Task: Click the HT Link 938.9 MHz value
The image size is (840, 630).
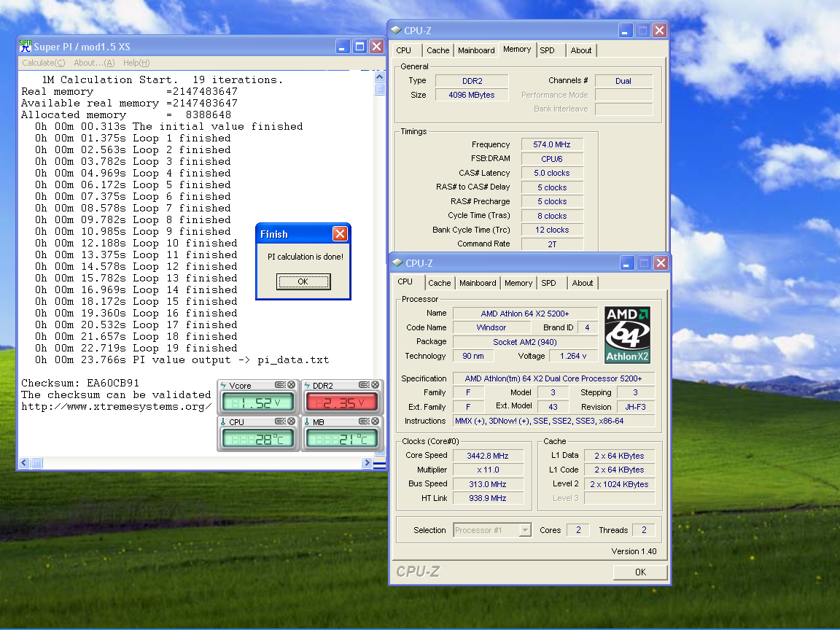Action: click(488, 498)
